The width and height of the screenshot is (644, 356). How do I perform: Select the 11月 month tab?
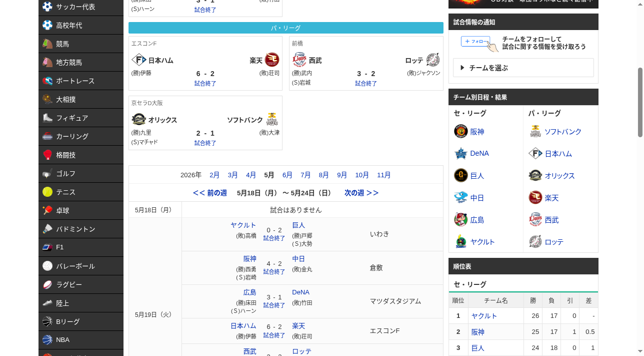click(384, 175)
